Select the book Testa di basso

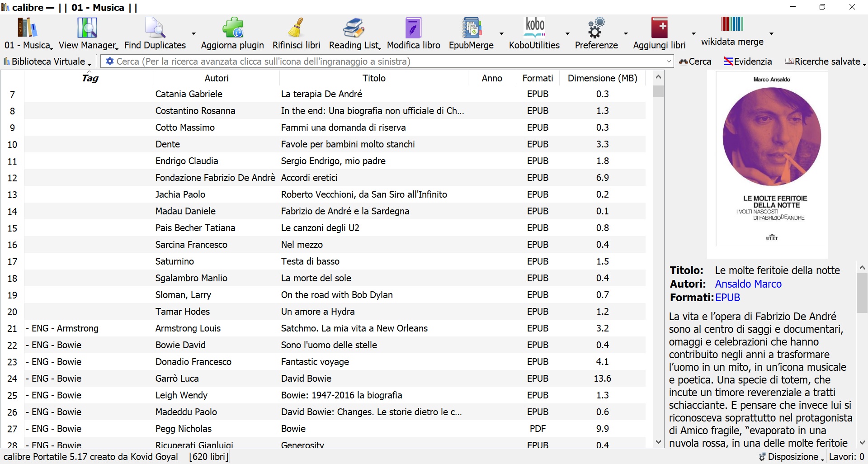[x=310, y=261]
